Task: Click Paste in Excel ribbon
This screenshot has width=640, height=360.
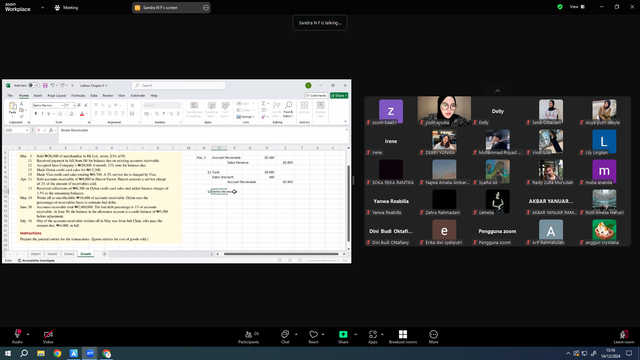Action: coord(13,109)
